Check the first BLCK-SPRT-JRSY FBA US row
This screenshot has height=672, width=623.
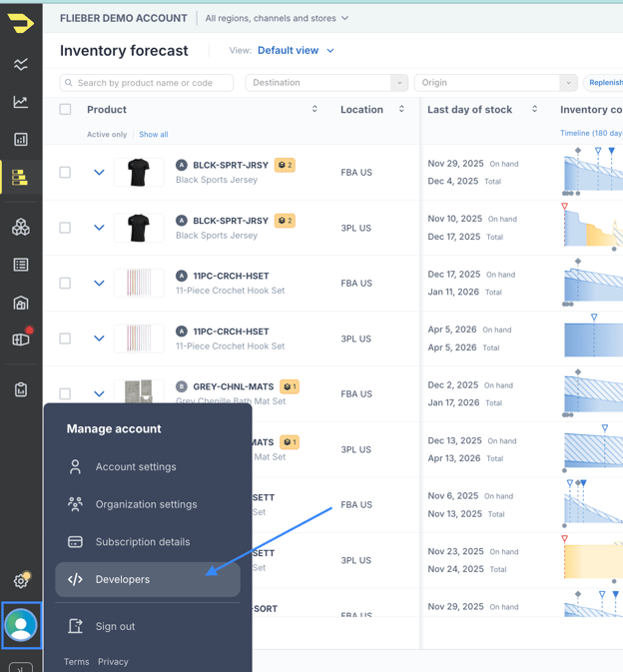coord(65,173)
